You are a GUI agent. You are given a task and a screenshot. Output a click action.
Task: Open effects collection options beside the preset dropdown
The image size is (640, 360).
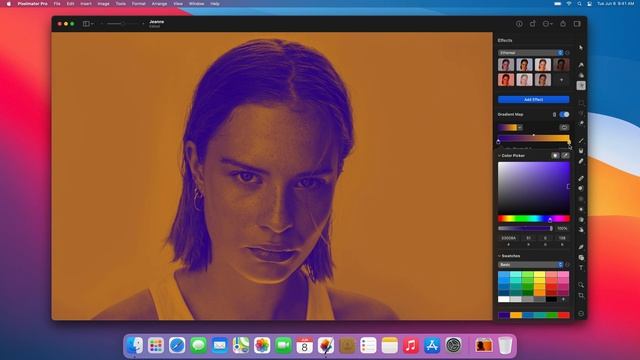pyautogui.click(x=567, y=53)
